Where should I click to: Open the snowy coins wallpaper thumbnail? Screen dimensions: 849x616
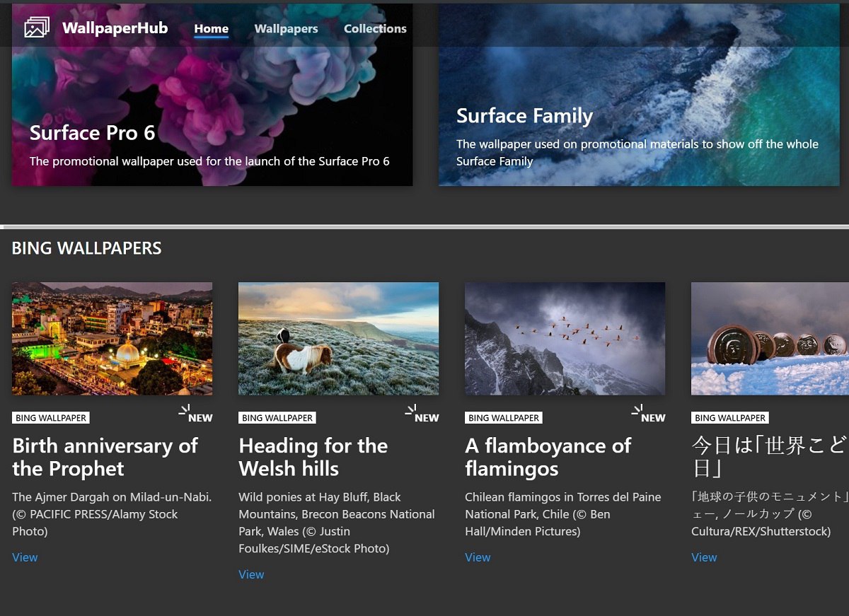click(x=770, y=339)
